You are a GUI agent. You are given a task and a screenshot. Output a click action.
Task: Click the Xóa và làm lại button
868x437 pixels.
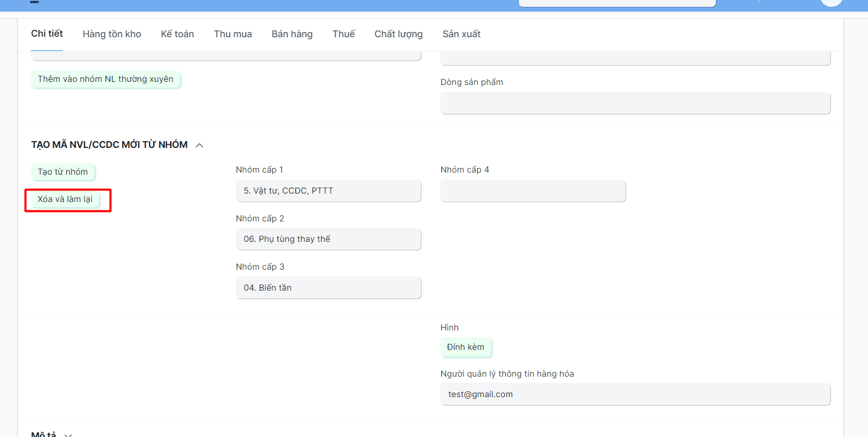[x=65, y=199]
